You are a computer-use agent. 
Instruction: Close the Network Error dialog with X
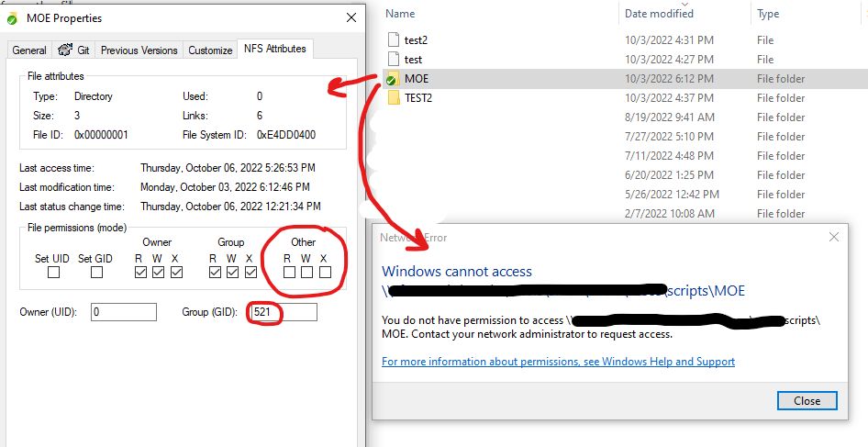click(x=834, y=237)
